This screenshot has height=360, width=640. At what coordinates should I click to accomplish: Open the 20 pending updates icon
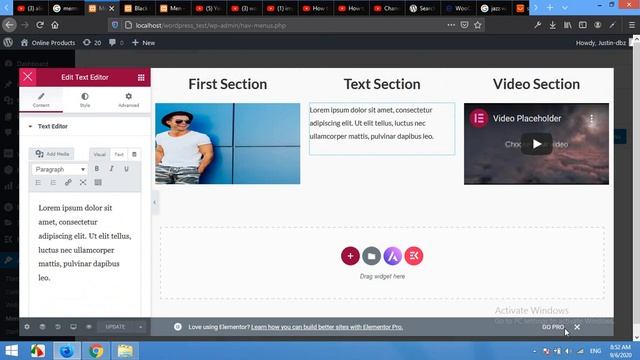click(x=92, y=43)
